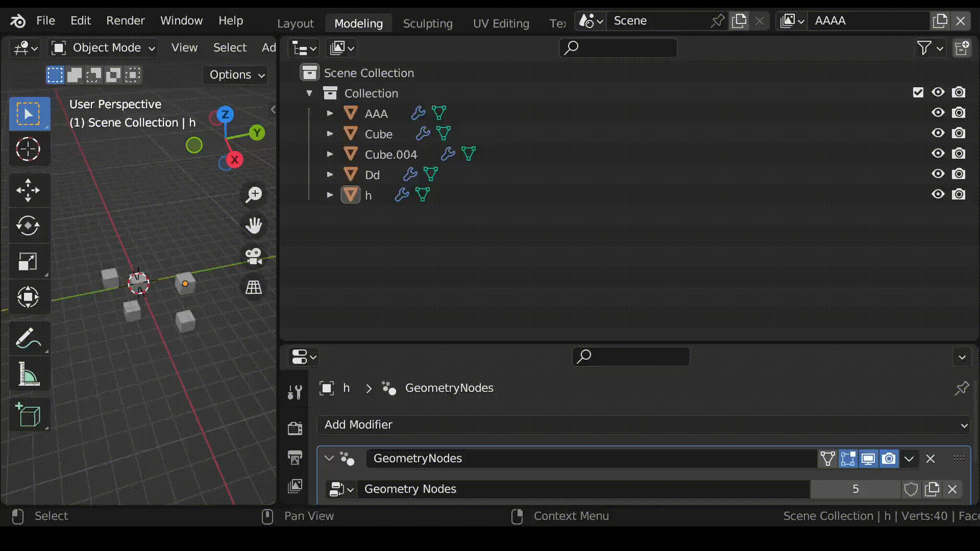The width and height of the screenshot is (980, 551).
Task: Disable rendering for the Dd object
Action: 959,174
